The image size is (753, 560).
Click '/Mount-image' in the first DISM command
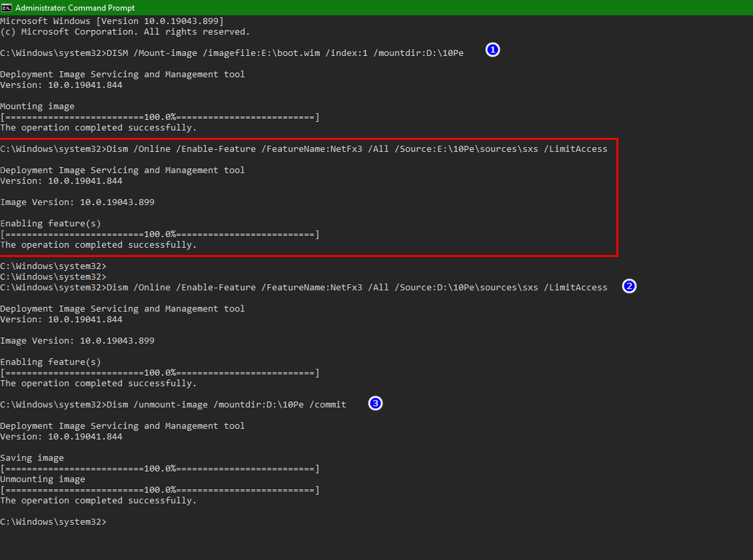165,53
